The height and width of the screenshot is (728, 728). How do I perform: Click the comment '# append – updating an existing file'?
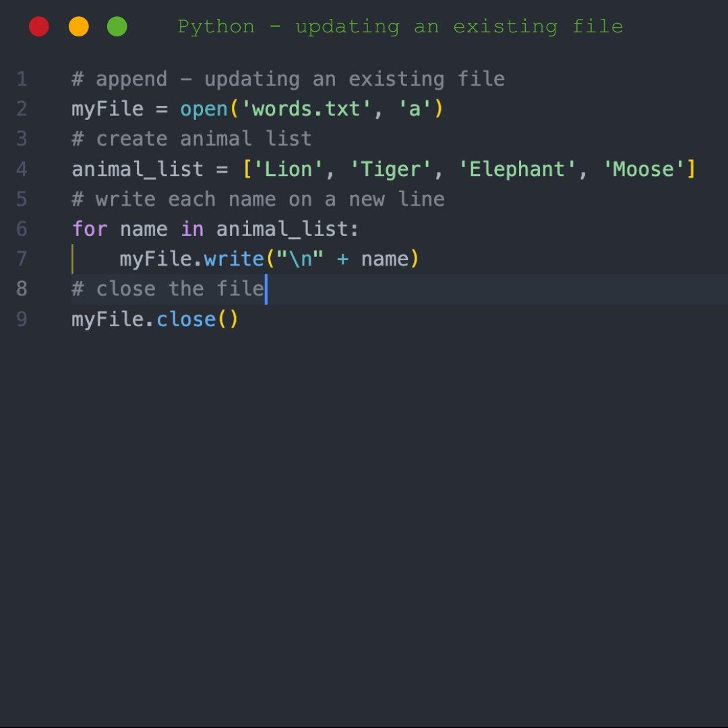click(289, 80)
